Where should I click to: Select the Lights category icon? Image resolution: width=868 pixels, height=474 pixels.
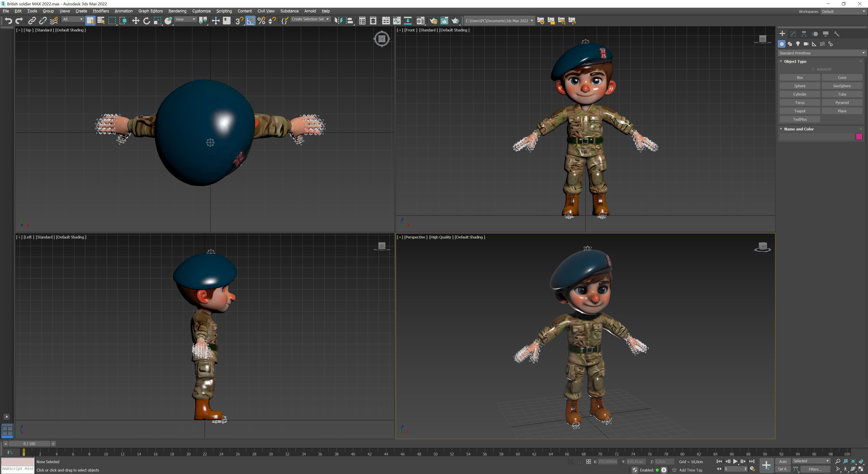pyautogui.click(x=798, y=44)
